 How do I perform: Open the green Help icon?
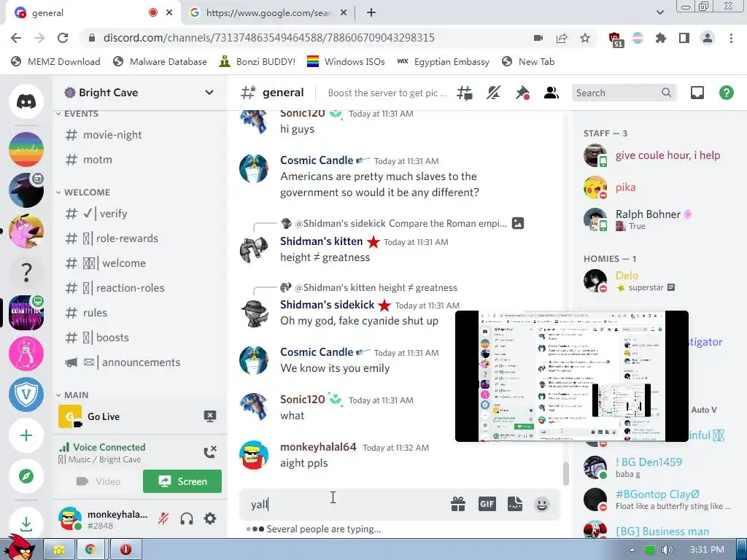(x=726, y=93)
